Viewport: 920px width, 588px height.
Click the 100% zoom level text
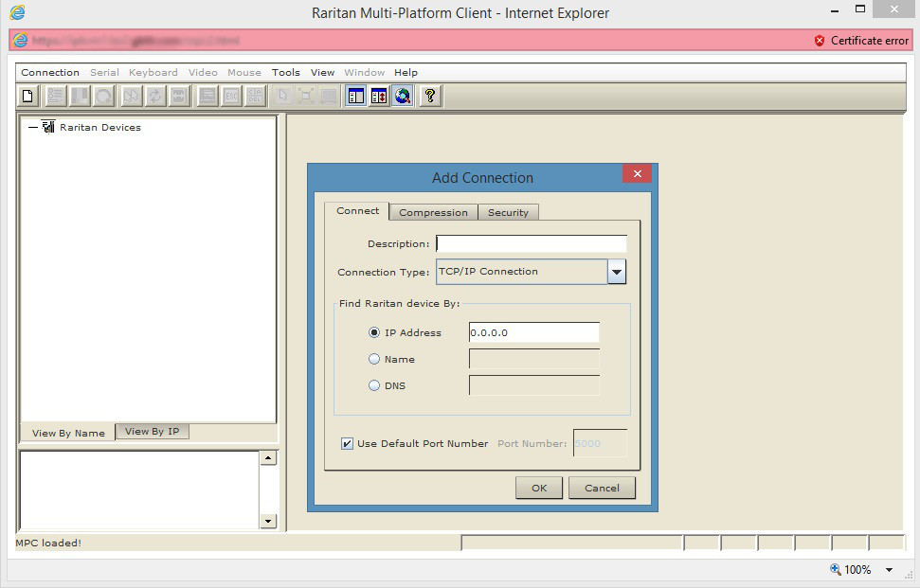coord(857,569)
